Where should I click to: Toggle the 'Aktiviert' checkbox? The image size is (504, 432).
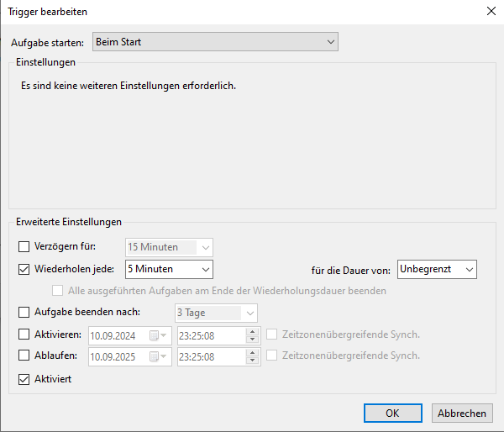pyautogui.click(x=24, y=379)
